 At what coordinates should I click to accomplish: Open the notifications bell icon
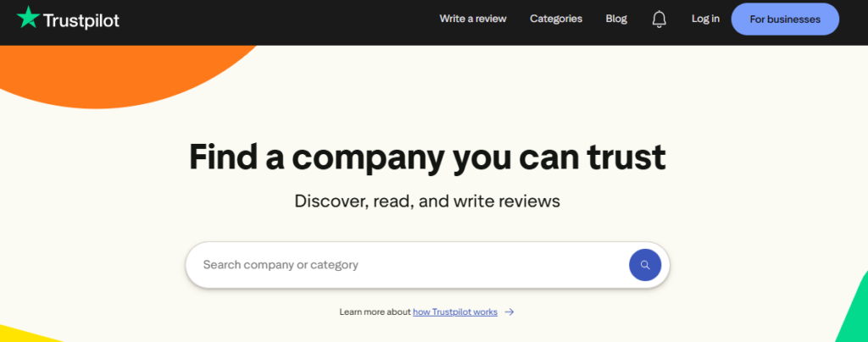point(659,19)
